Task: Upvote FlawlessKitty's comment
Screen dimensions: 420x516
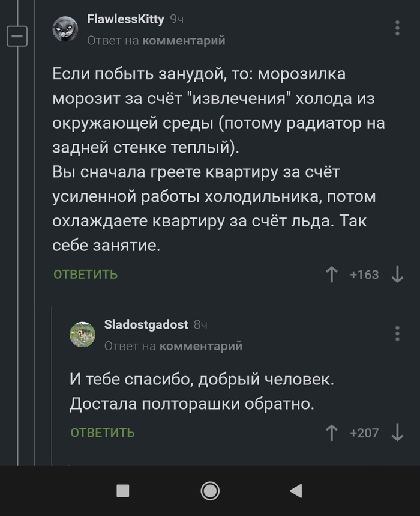Action: click(x=331, y=275)
